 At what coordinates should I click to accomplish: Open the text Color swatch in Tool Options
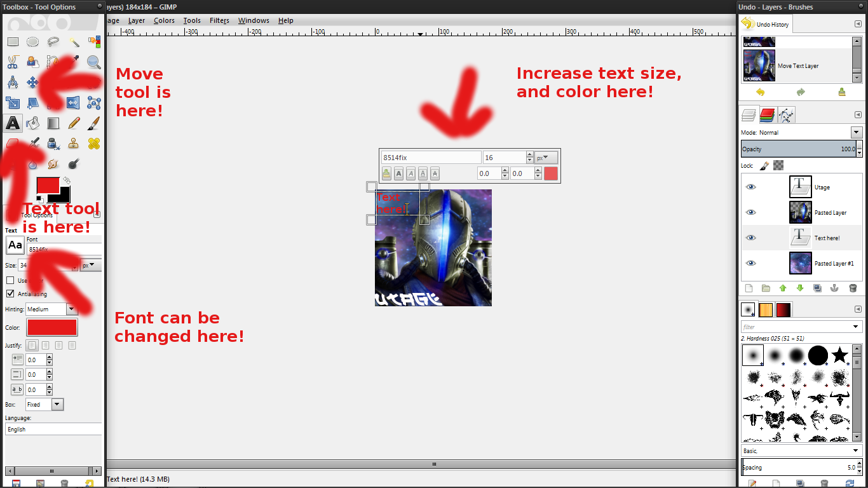tap(51, 327)
